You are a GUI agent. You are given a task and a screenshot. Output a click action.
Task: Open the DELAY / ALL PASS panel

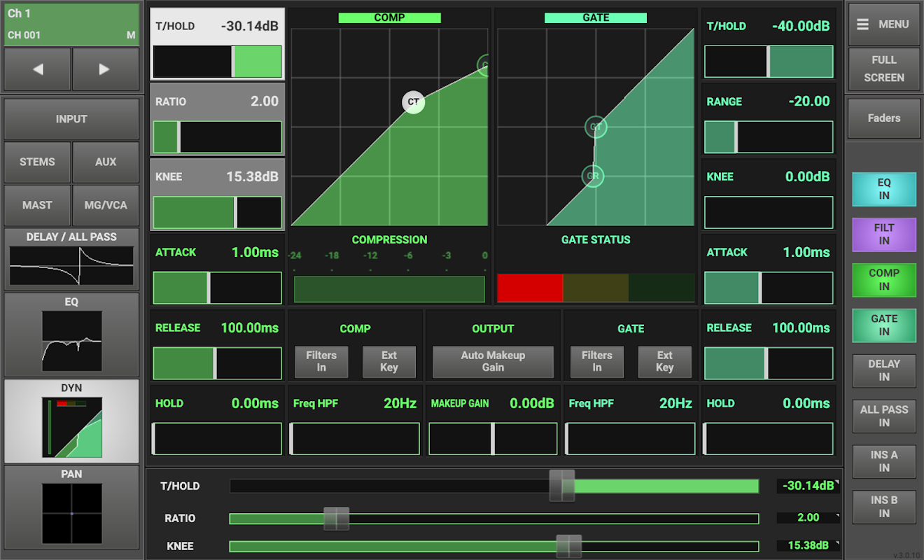coord(71,259)
